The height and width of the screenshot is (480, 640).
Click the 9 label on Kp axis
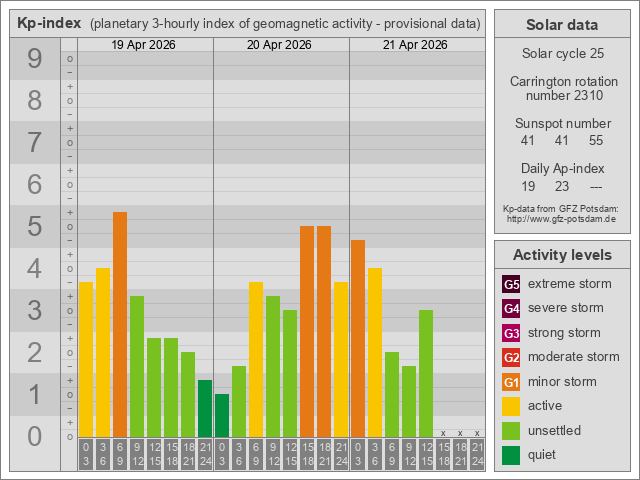click(34, 60)
